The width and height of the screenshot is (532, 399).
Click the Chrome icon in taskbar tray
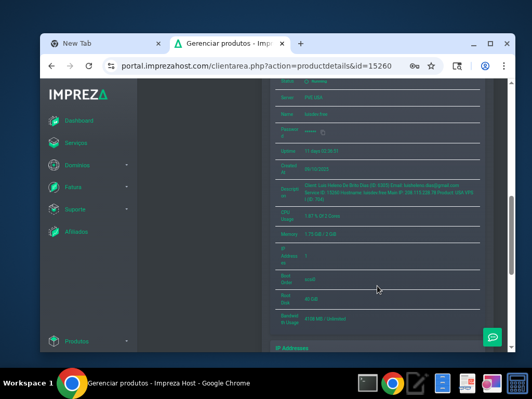pyautogui.click(x=393, y=383)
